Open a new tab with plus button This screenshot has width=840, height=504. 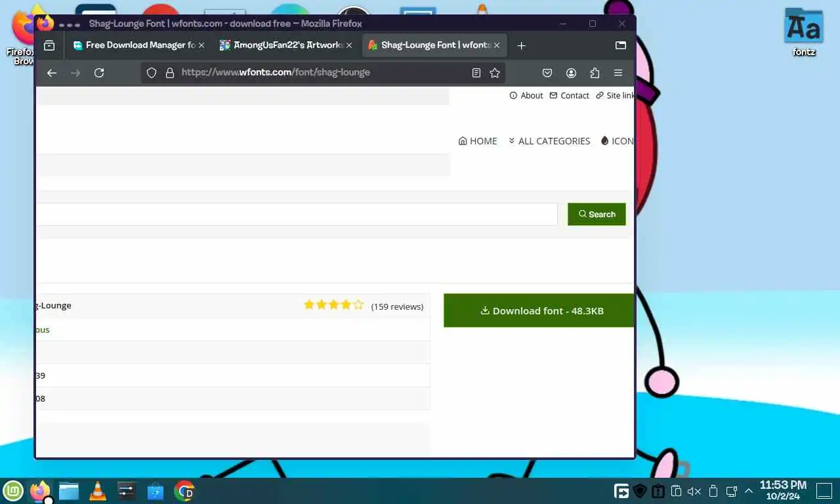tap(521, 45)
